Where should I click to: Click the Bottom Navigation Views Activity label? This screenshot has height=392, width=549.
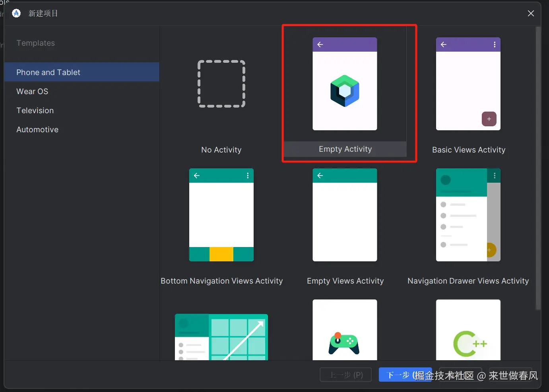pyautogui.click(x=222, y=281)
